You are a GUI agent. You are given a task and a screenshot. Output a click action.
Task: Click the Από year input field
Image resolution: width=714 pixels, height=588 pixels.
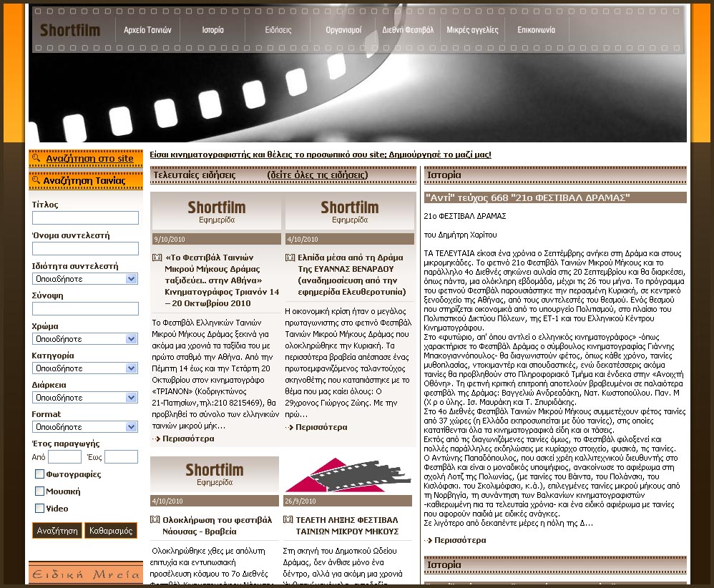(x=64, y=457)
